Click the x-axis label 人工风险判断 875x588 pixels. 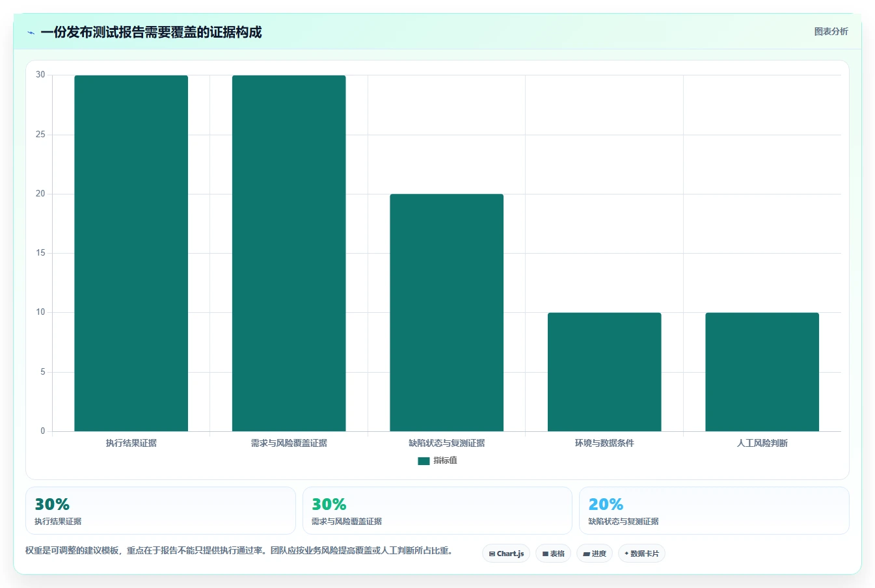pos(762,443)
